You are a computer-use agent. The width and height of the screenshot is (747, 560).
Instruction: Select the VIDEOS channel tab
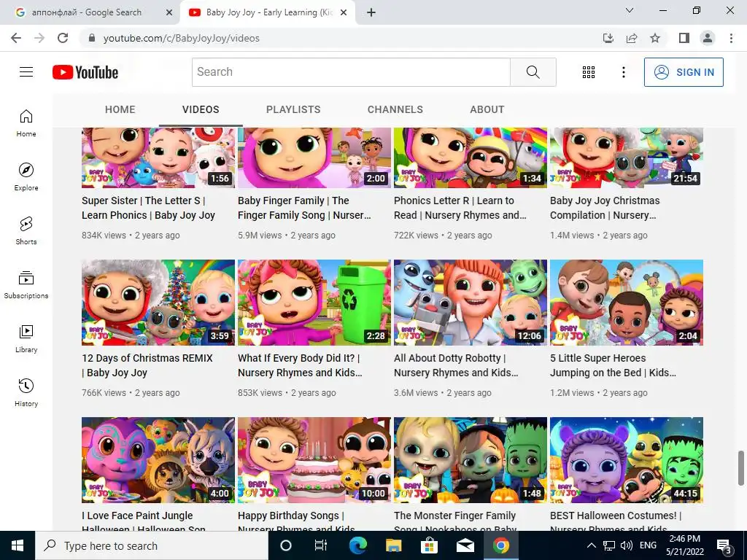tap(201, 109)
